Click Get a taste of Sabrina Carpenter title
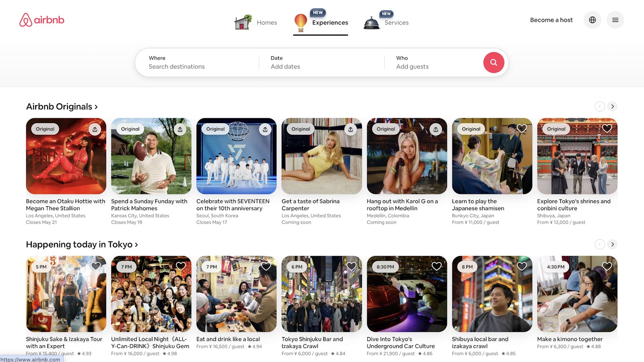 coord(310,205)
